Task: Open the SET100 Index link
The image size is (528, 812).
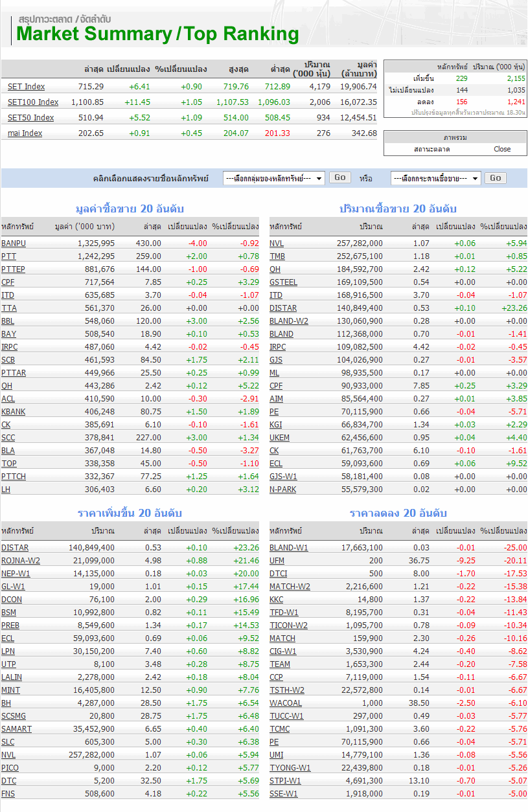Action: pos(33,102)
